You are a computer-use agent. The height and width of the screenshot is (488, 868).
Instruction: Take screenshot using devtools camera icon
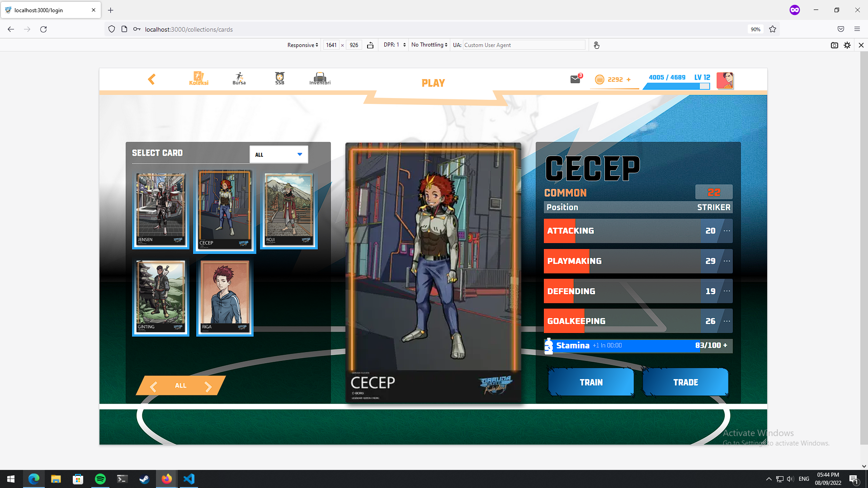[835, 45]
